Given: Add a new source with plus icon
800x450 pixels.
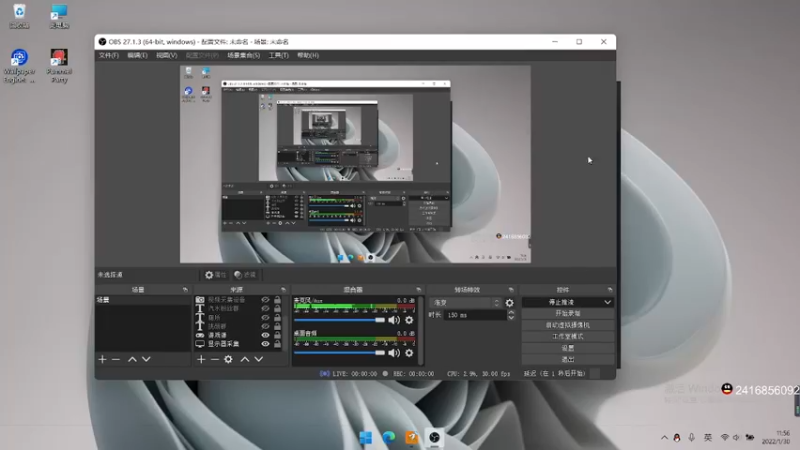Looking at the screenshot, I should coord(201,359).
